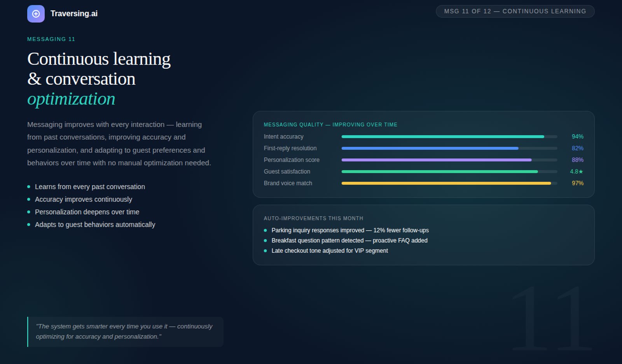Click Personalization deepens over time bullet
This screenshot has width=622, height=364.
87,212
